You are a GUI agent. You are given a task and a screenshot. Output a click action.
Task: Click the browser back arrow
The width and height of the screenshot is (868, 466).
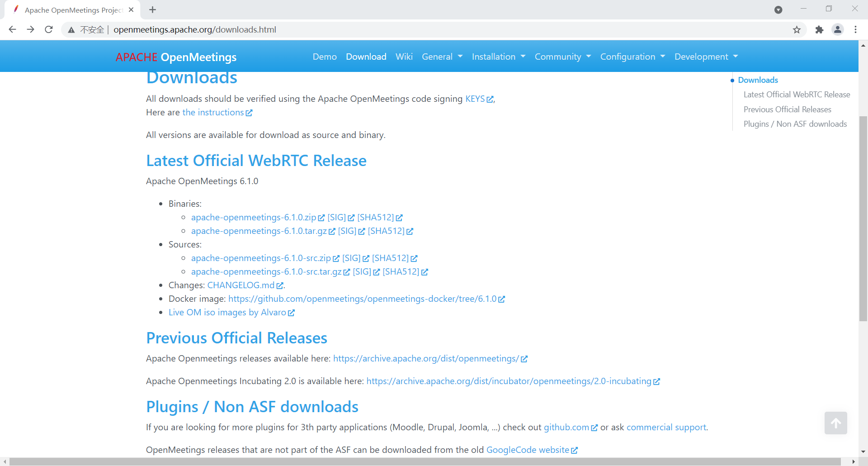pos(12,29)
